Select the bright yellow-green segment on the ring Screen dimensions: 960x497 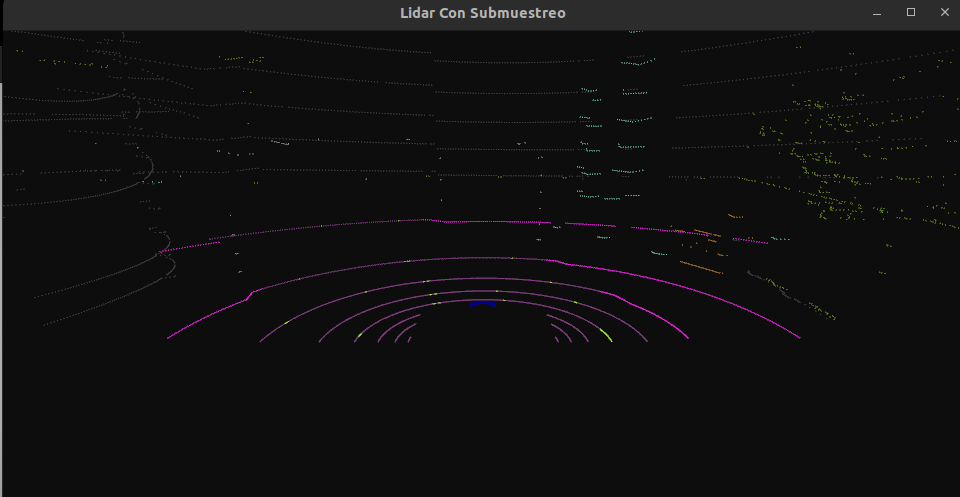pyautogui.click(x=605, y=335)
